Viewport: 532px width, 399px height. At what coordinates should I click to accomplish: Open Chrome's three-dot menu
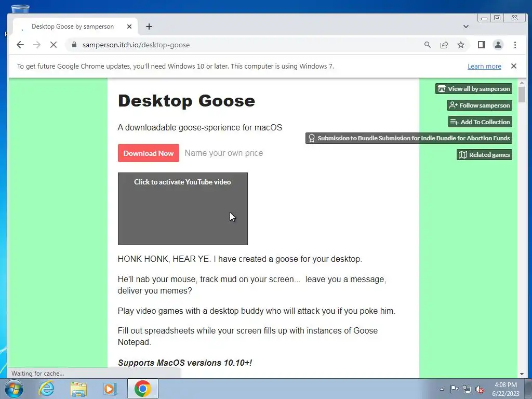point(515,45)
